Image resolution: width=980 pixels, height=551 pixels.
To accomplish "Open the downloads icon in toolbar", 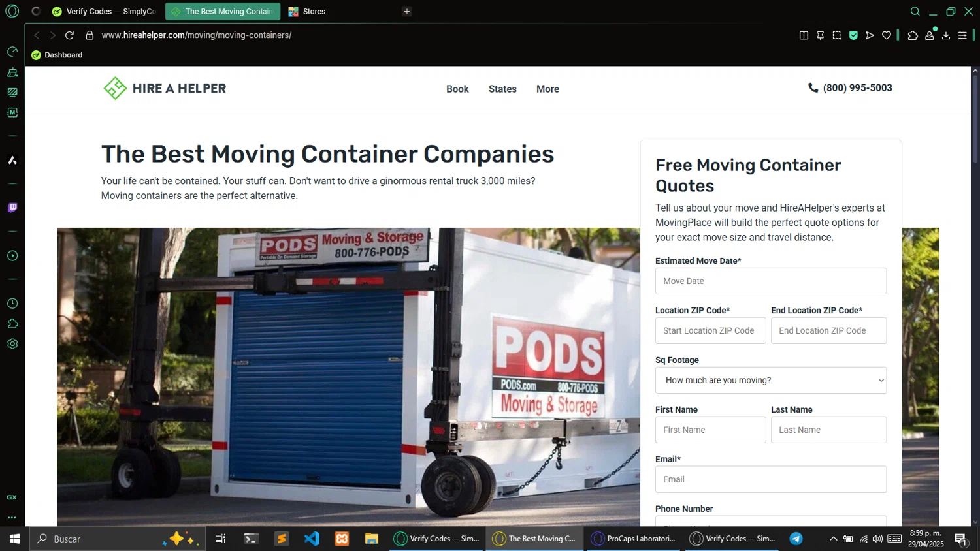I will [x=946, y=35].
